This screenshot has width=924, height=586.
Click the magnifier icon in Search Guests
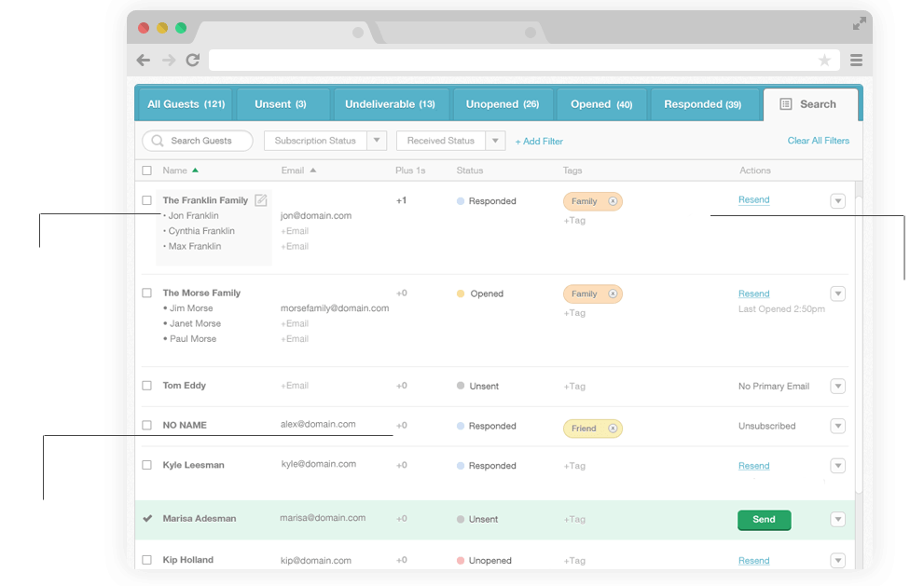coord(158,141)
